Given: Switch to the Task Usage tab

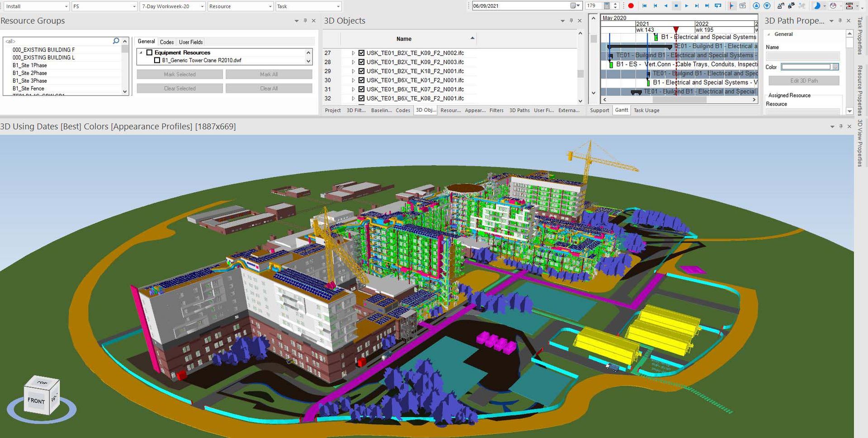Looking at the screenshot, I should pyautogui.click(x=646, y=110).
